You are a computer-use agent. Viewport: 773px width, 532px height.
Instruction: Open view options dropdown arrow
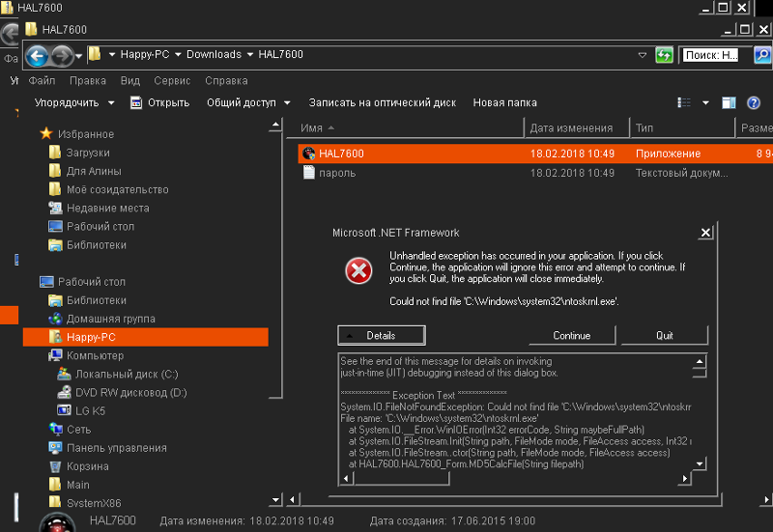[705, 102]
